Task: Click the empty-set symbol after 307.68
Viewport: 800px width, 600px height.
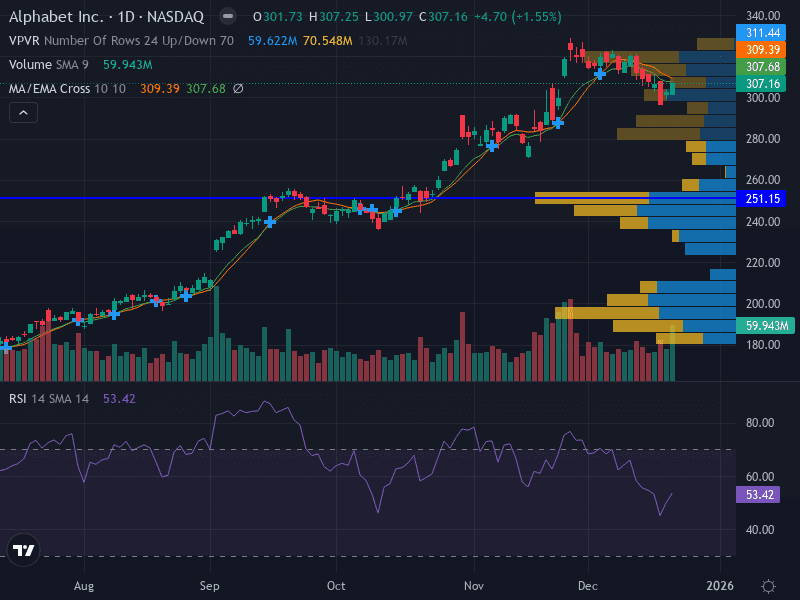Action: point(238,89)
